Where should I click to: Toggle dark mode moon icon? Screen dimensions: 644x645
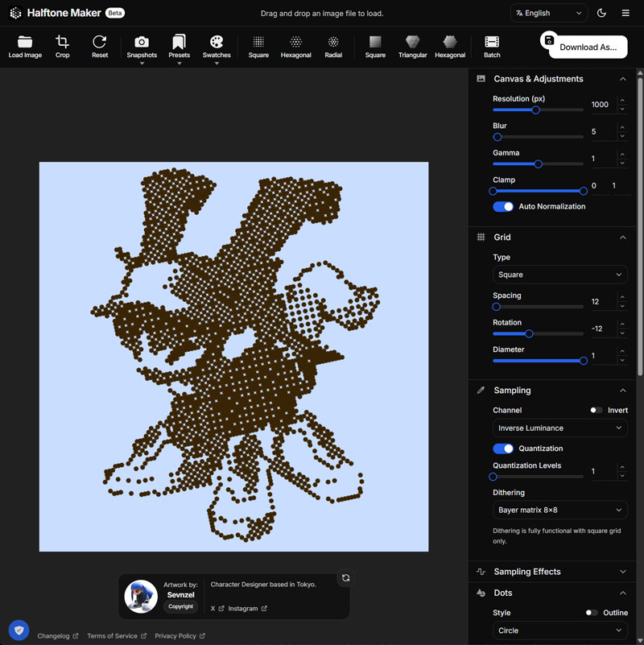point(601,13)
